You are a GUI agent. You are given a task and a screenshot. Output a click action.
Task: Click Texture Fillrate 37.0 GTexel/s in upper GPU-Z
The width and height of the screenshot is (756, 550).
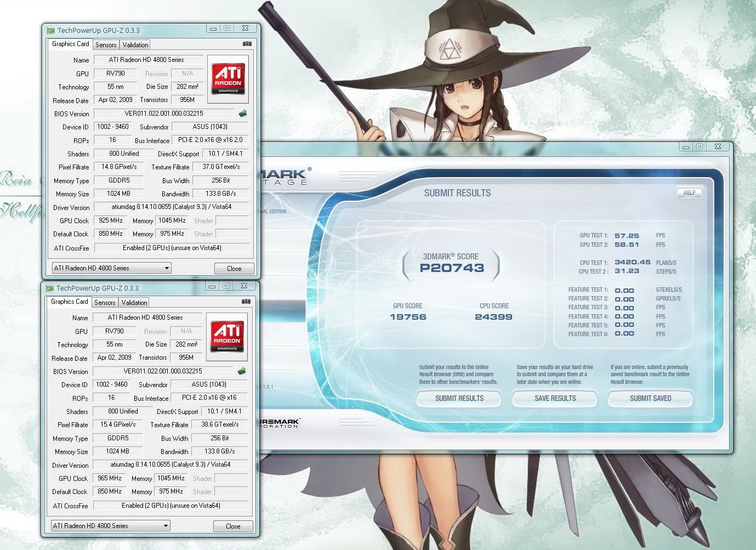[x=221, y=167]
